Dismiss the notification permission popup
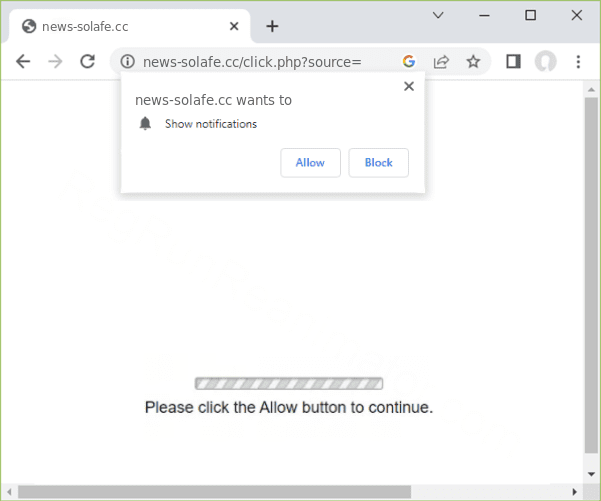 click(408, 87)
